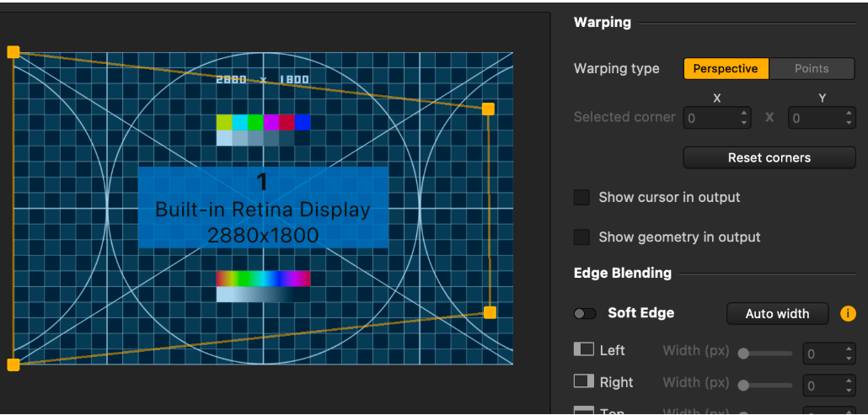Click the Right width slider handle
This screenshot has height=415, width=868.
744,386
